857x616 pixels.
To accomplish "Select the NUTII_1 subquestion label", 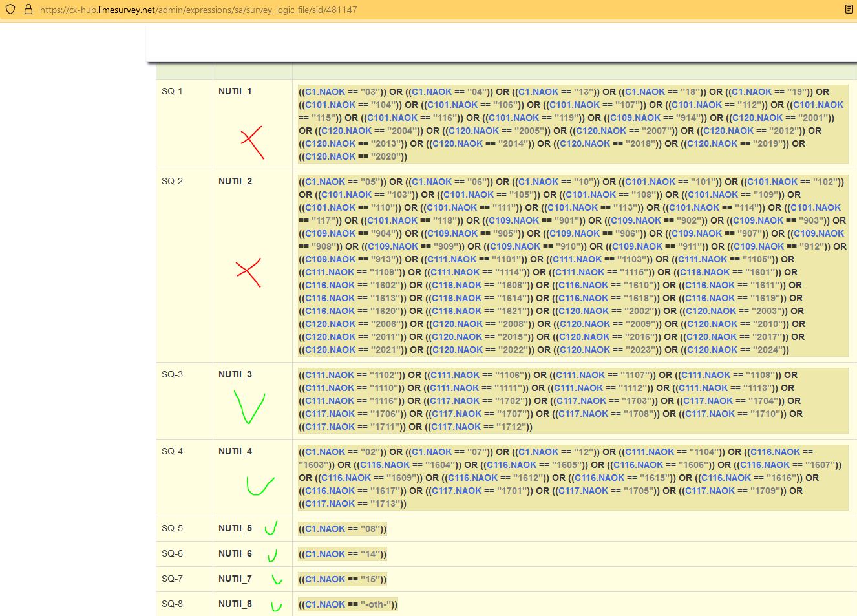I will (235, 91).
